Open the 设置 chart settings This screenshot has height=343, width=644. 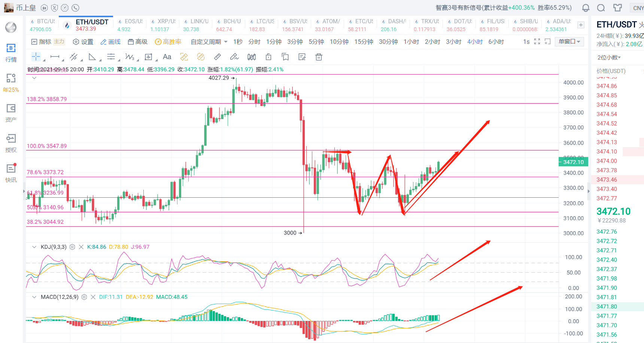click(83, 42)
